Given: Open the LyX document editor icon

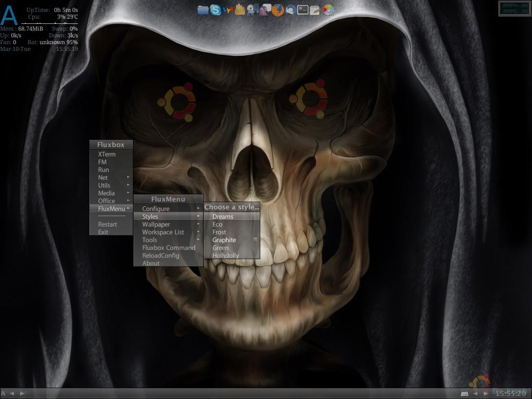Looking at the screenshot, I should tap(228, 10).
